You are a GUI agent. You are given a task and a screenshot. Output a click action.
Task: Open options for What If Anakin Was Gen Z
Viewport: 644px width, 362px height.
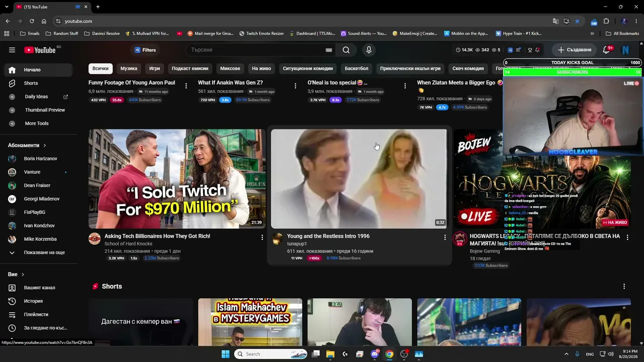click(295, 86)
